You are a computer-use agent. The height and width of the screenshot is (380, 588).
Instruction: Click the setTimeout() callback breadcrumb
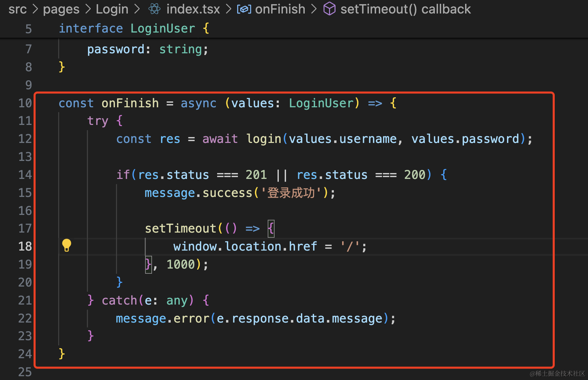pyautogui.click(x=406, y=9)
